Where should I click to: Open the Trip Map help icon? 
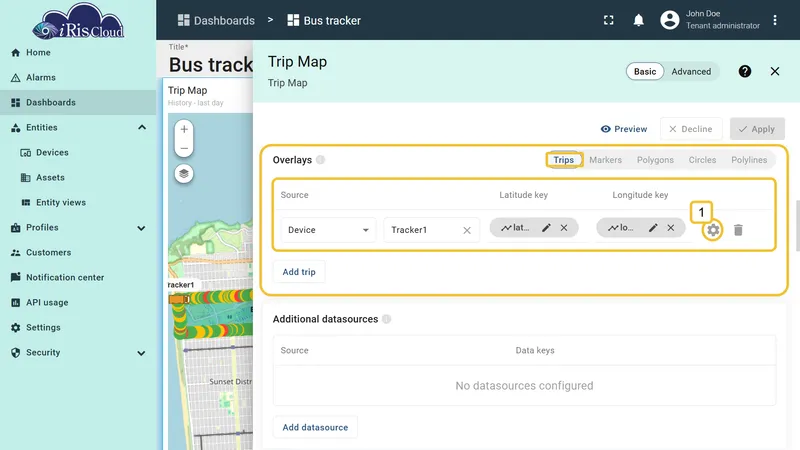coord(744,71)
